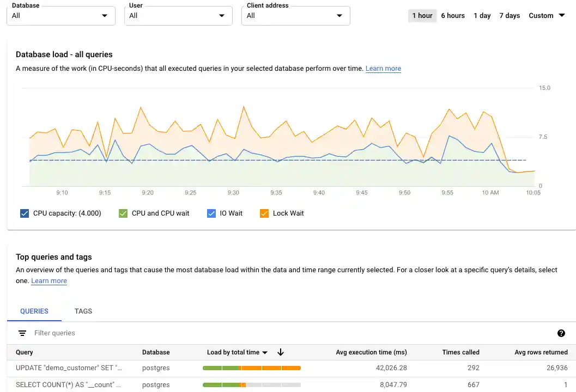
Task: Select the QUERIES tab
Action: 34,311
